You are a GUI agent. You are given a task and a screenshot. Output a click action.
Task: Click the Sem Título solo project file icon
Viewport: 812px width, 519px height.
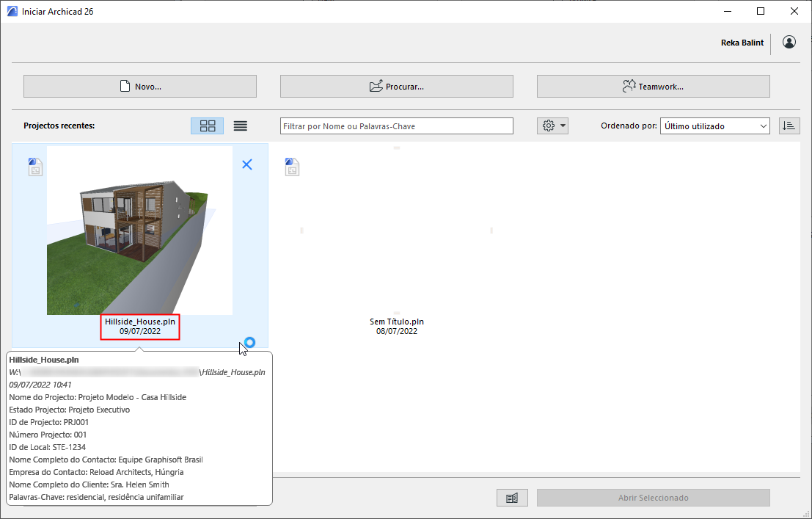[292, 167]
